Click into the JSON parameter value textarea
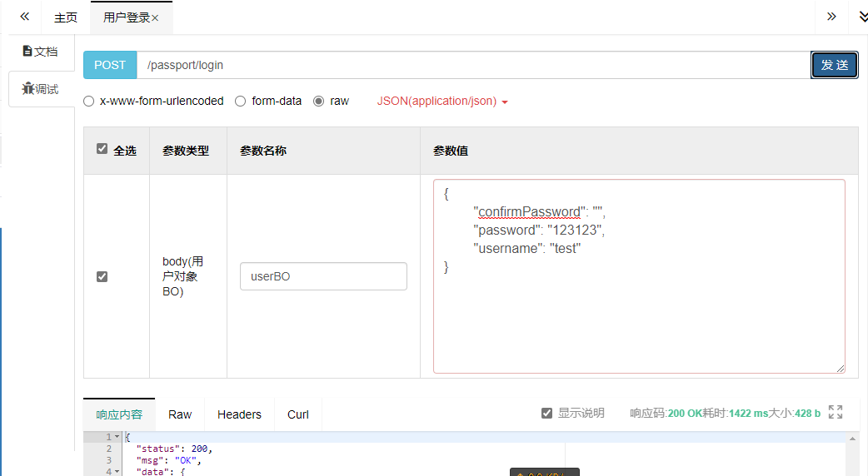 [x=640, y=276]
